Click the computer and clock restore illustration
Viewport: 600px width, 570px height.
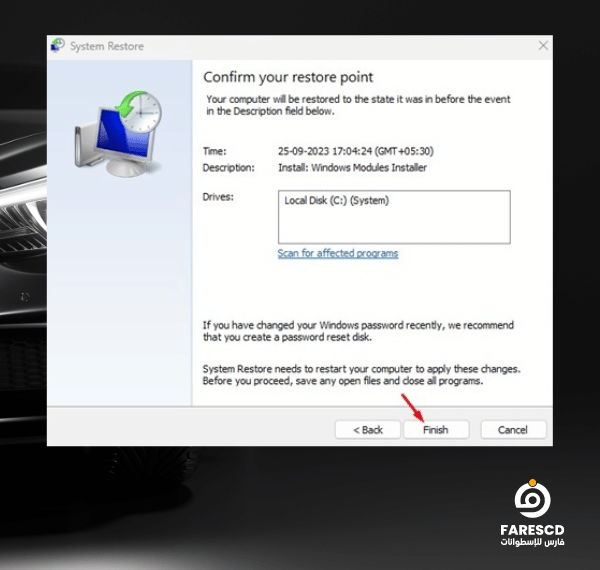118,134
